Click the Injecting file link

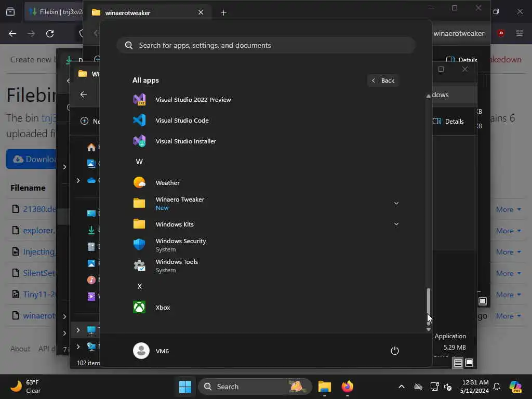(38, 252)
